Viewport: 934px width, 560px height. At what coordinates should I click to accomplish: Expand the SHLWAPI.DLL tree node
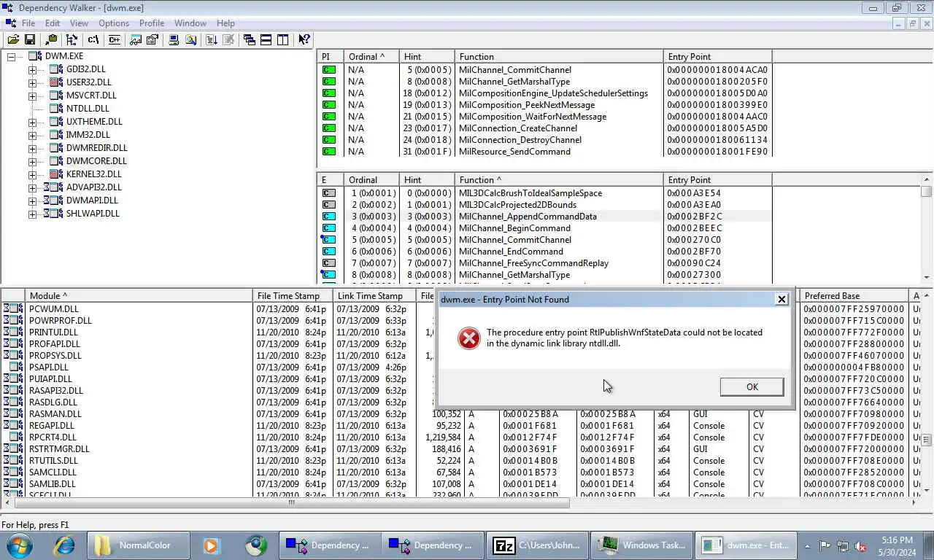[32, 214]
